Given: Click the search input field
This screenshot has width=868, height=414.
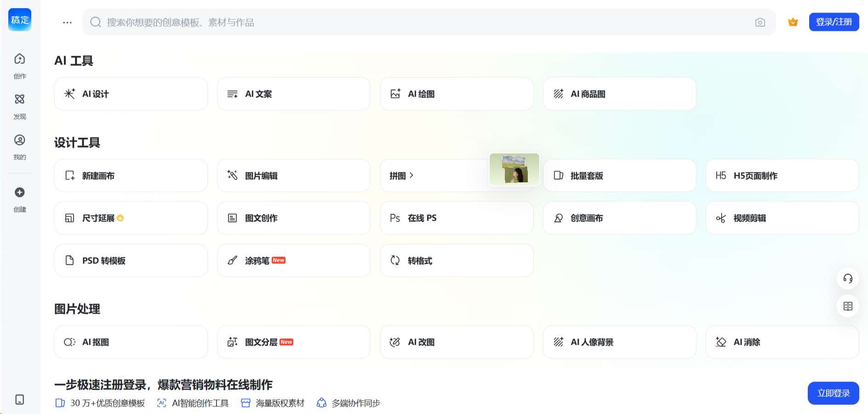Looking at the screenshot, I should (414, 22).
